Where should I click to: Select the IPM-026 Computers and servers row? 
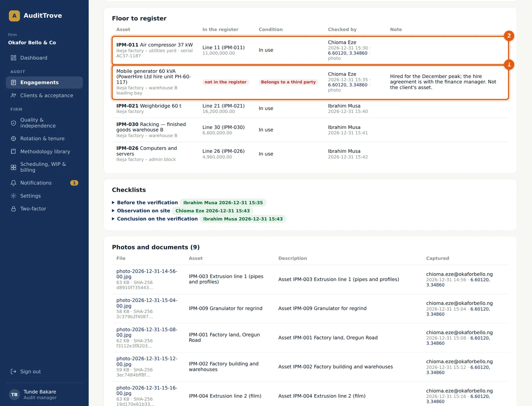pos(310,154)
